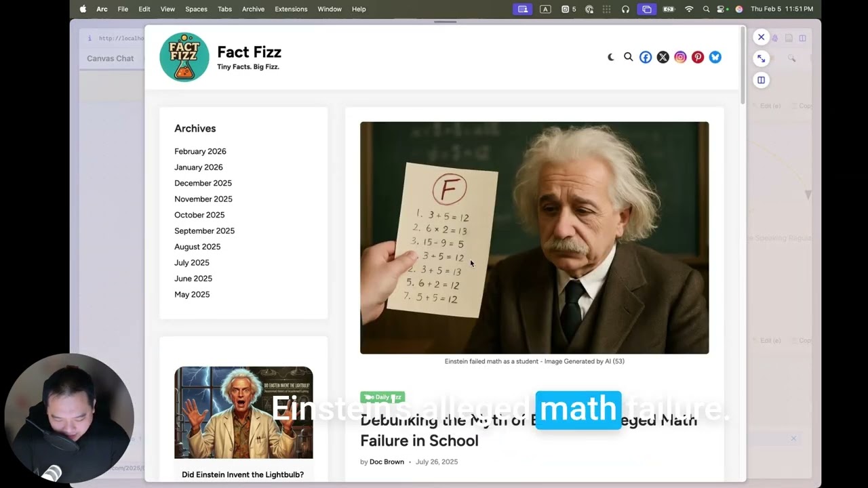
Task: Click the checklist icon showing 5
Action: (x=568, y=9)
